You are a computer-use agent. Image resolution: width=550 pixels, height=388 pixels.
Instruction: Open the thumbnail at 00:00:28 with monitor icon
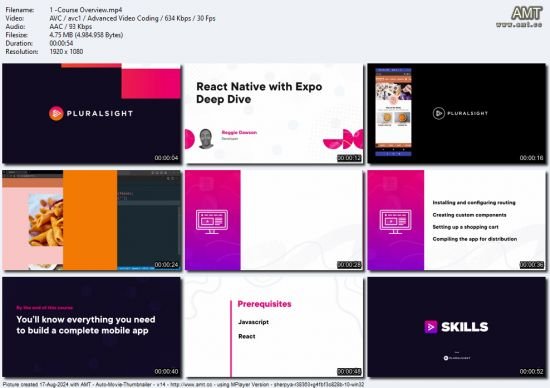274,220
